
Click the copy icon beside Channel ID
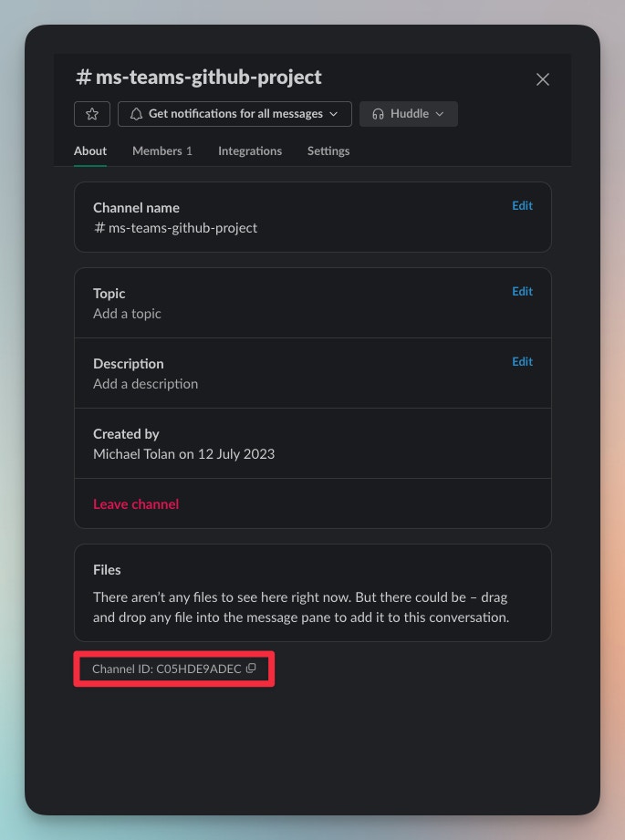251,669
